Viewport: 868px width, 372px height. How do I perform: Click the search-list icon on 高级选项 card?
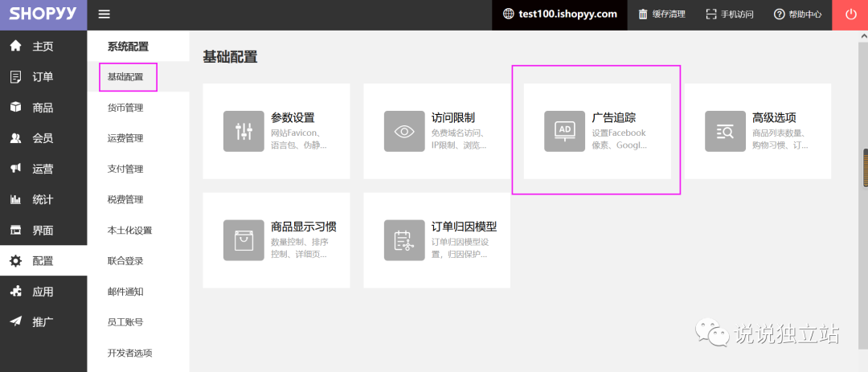pos(725,131)
